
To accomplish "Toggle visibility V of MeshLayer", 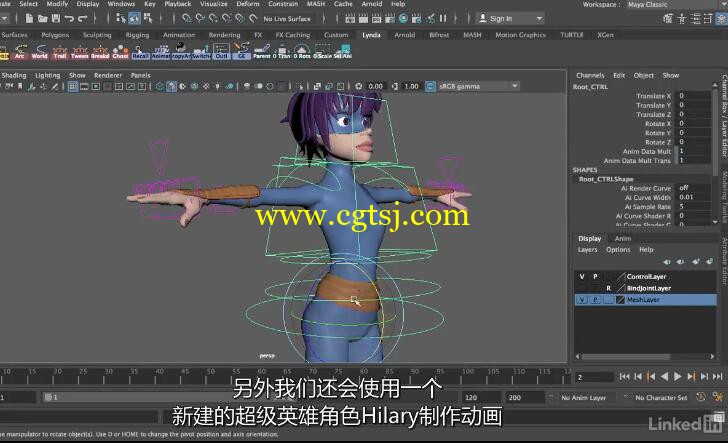I will (x=582, y=300).
